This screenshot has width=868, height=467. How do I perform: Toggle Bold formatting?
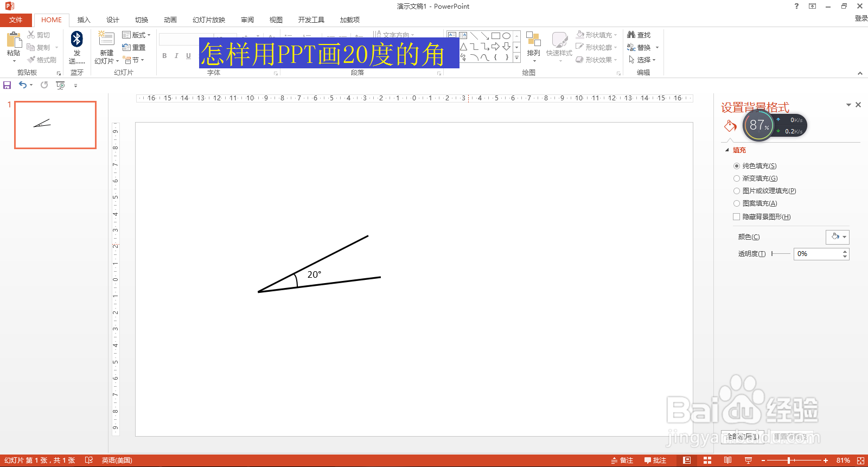click(164, 56)
